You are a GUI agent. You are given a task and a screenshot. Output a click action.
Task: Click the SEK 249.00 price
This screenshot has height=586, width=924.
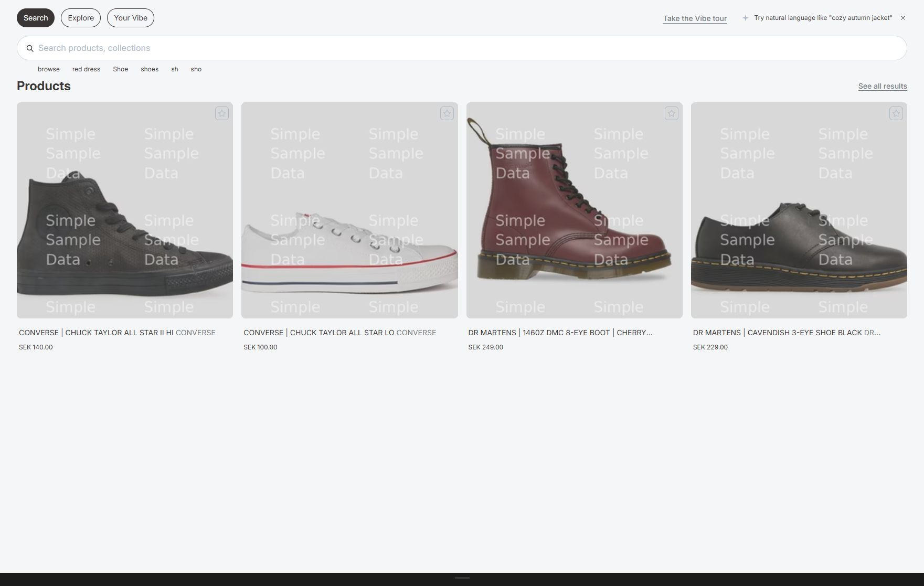pos(486,347)
